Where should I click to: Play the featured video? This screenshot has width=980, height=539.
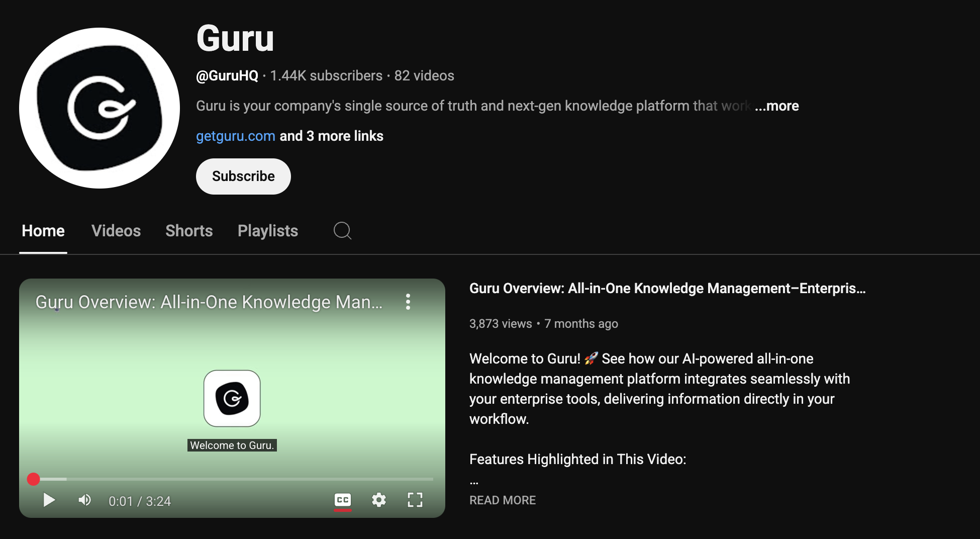49,500
